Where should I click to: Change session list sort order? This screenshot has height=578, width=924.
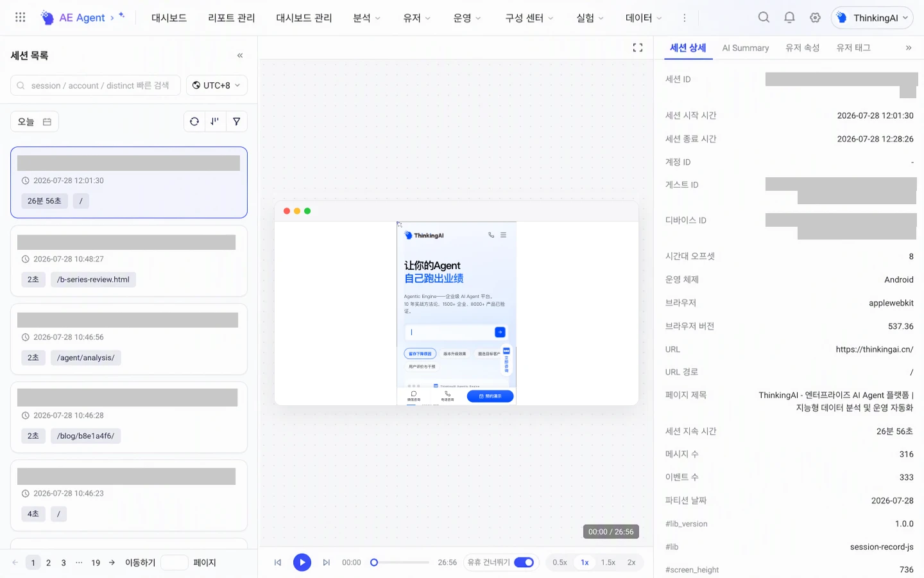pos(215,121)
